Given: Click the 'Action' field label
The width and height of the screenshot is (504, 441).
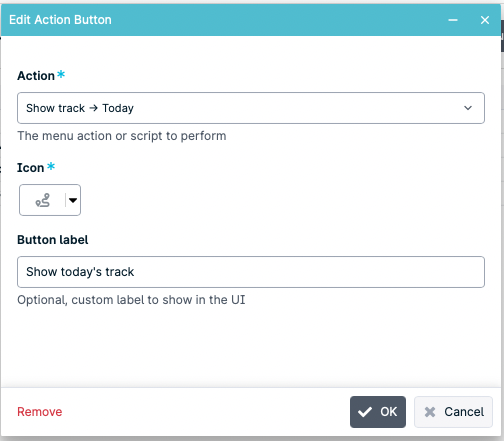Looking at the screenshot, I should (x=36, y=76).
